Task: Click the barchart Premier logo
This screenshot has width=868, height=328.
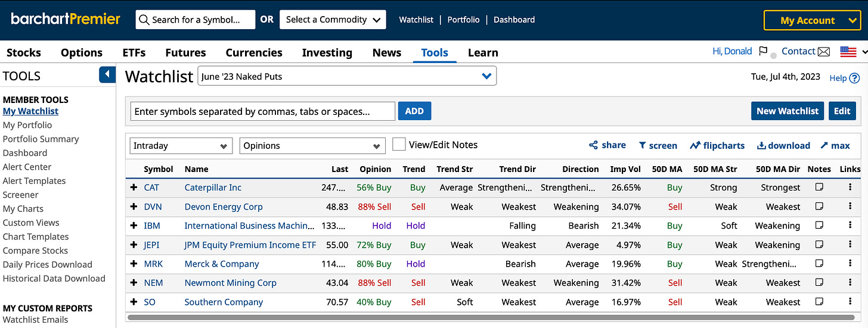Action: (66, 19)
